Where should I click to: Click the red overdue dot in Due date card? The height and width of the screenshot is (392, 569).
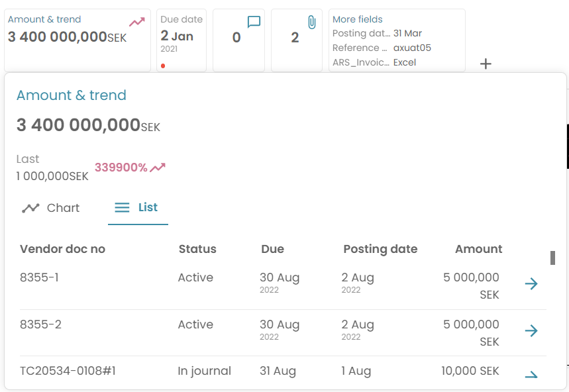tap(163, 66)
